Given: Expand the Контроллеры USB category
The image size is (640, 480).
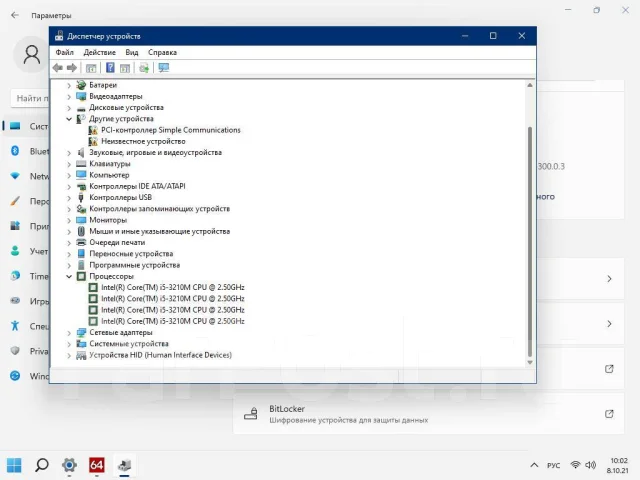Looking at the screenshot, I should tap(69, 198).
